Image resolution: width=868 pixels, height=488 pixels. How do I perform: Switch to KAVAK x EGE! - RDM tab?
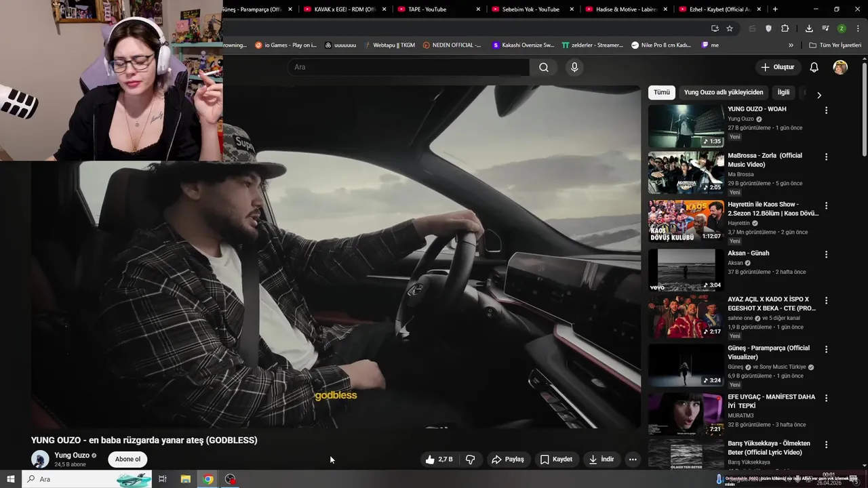[x=346, y=9]
